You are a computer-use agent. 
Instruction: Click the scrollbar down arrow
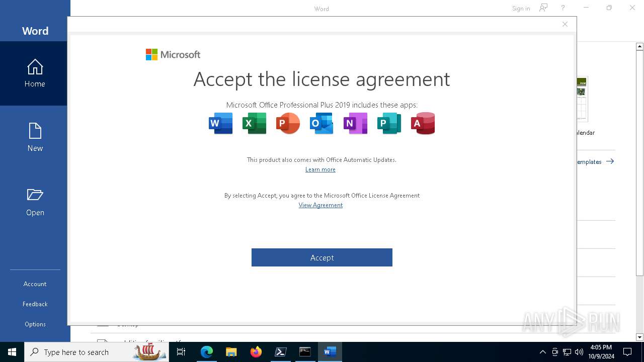[639, 337]
